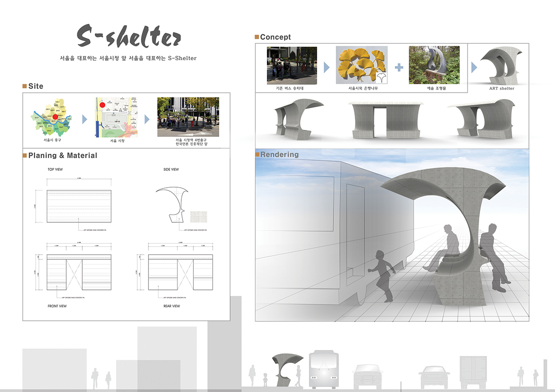
Task: Open the existing bus stop photo in Concept
Action: point(292,65)
